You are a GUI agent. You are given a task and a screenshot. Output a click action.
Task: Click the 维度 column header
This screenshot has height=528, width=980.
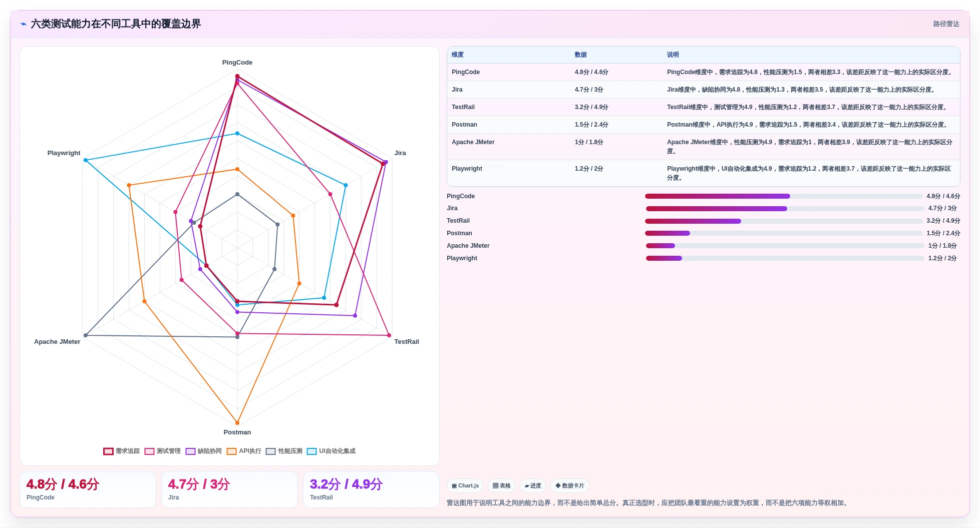pos(458,55)
